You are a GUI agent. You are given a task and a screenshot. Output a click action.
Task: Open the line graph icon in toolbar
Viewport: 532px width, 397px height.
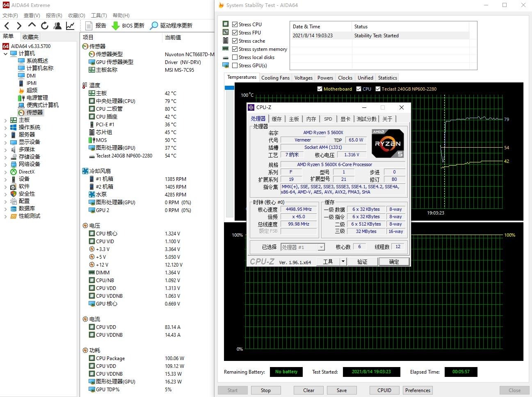tap(70, 25)
